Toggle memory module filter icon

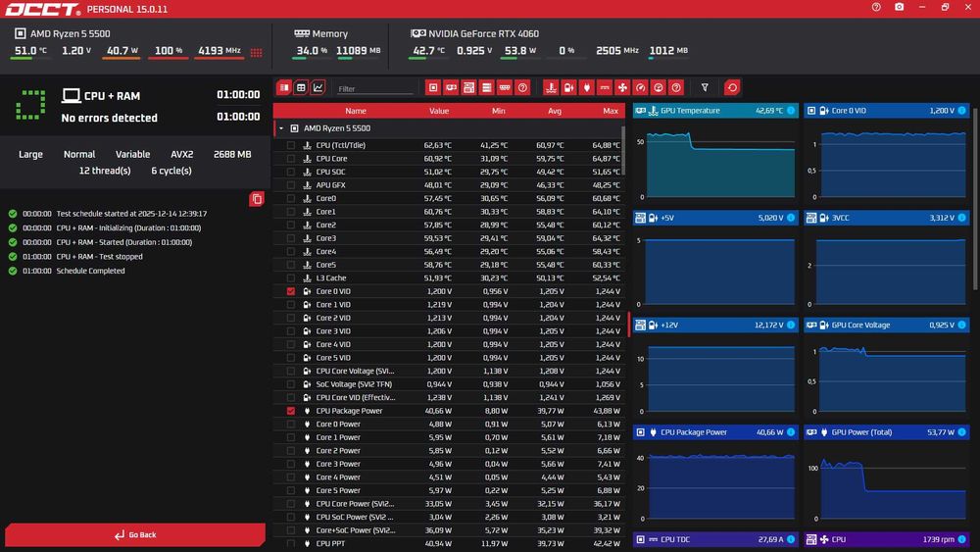(505, 87)
